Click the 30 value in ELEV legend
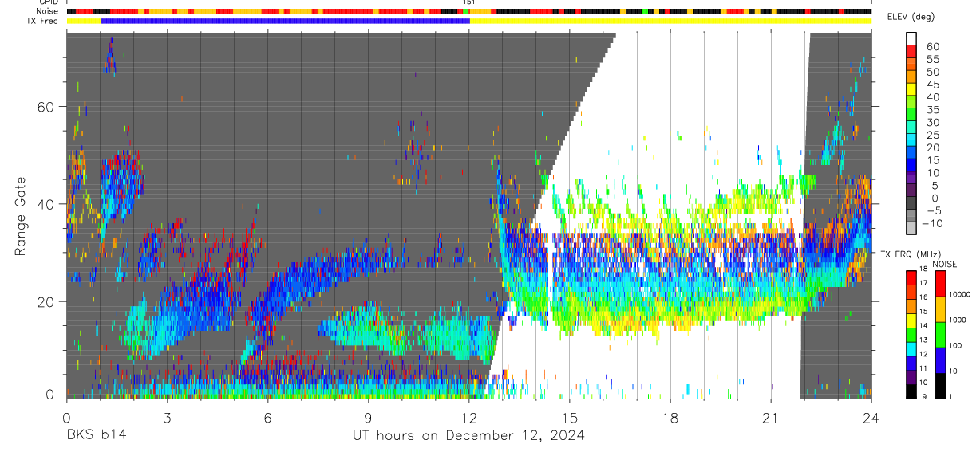Viewport: 980px width, 452px height. pos(931,123)
